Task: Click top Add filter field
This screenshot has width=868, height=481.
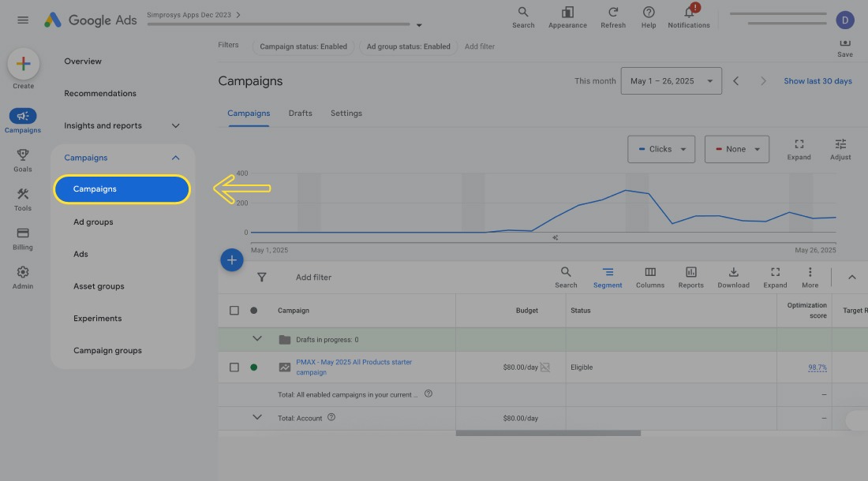Action: (480, 47)
